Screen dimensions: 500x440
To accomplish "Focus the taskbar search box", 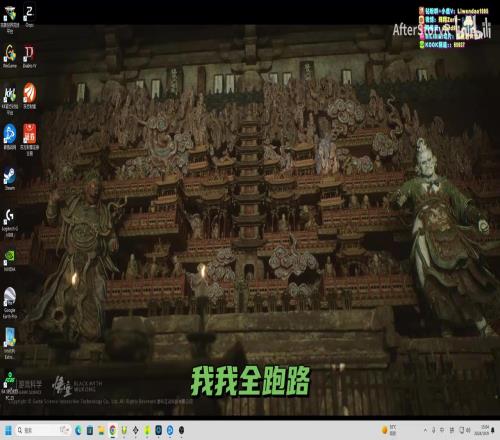I will pos(43,430).
